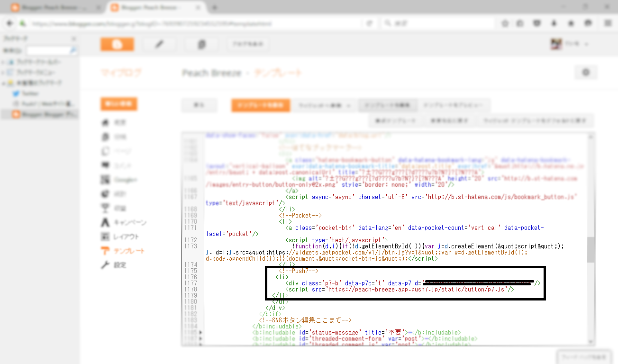Open the Campaigns 'A' icon in the sidebar
The width and height of the screenshot is (618, 364).
106,222
